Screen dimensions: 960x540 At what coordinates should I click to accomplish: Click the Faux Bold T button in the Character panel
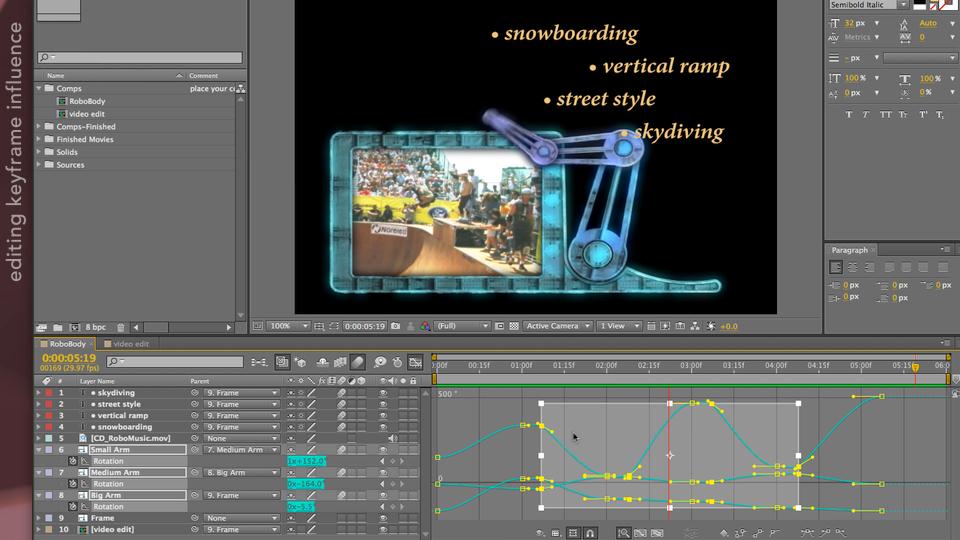(x=849, y=114)
